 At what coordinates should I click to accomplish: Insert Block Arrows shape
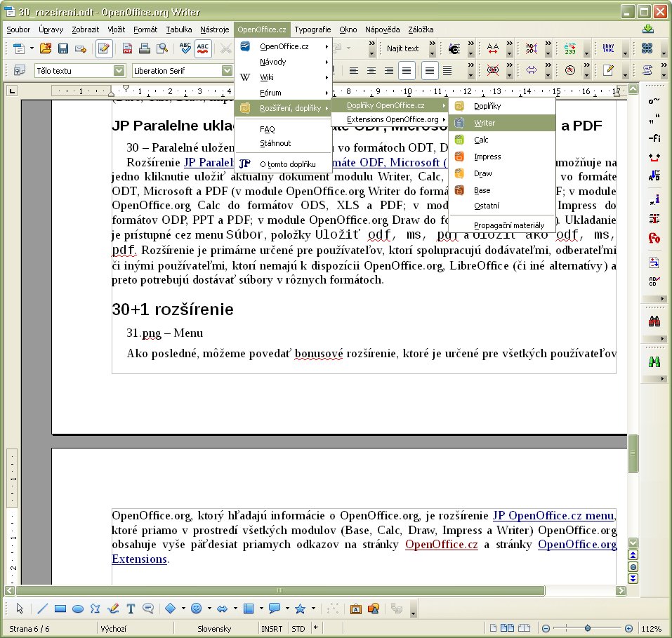tap(223, 609)
